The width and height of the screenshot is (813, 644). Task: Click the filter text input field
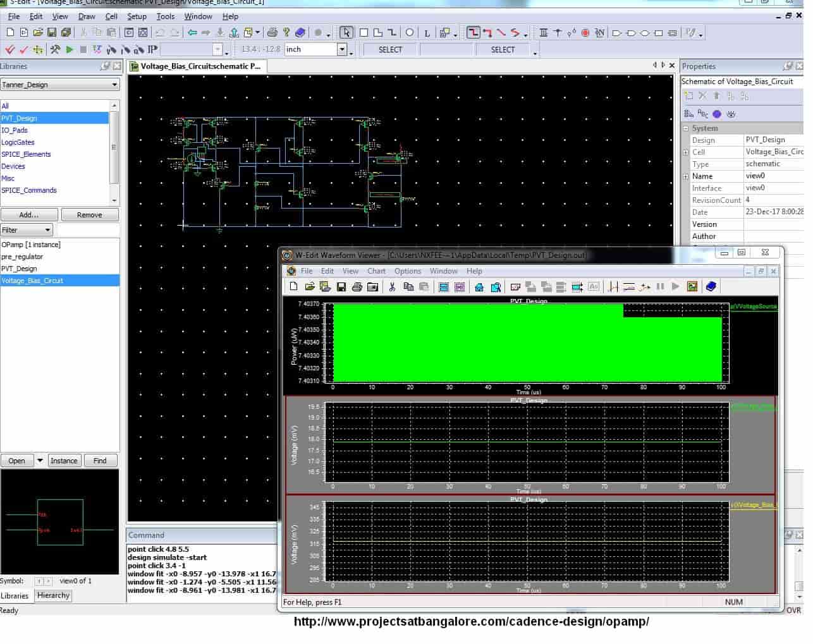click(88, 230)
